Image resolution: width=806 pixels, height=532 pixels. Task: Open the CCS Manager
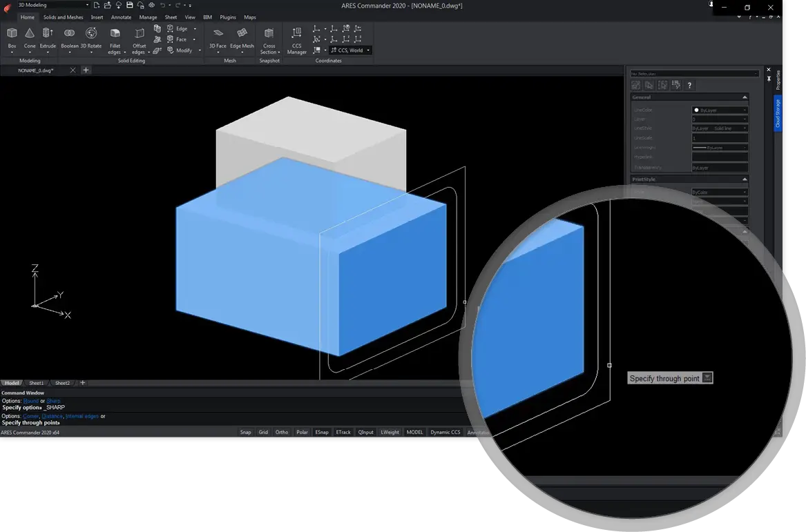(x=296, y=40)
